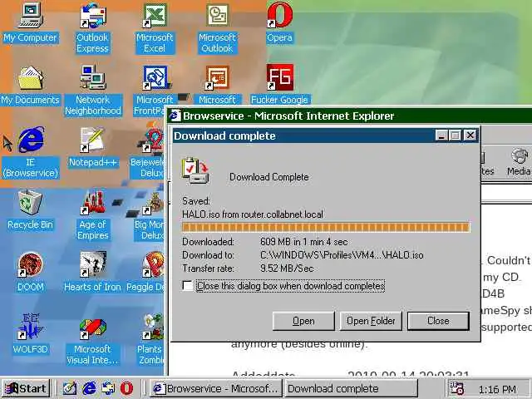Click the Close button in download dialog
Viewport: 532px width, 399px height.
tap(438, 321)
